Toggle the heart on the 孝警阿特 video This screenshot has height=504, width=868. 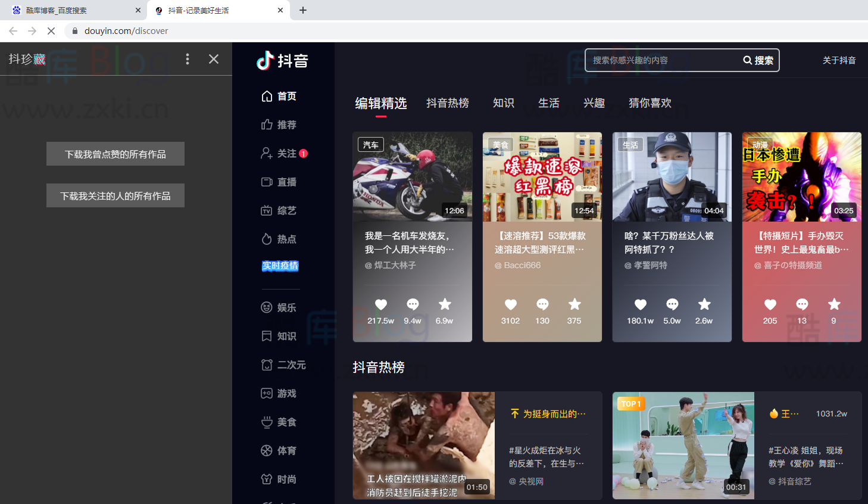[640, 304]
